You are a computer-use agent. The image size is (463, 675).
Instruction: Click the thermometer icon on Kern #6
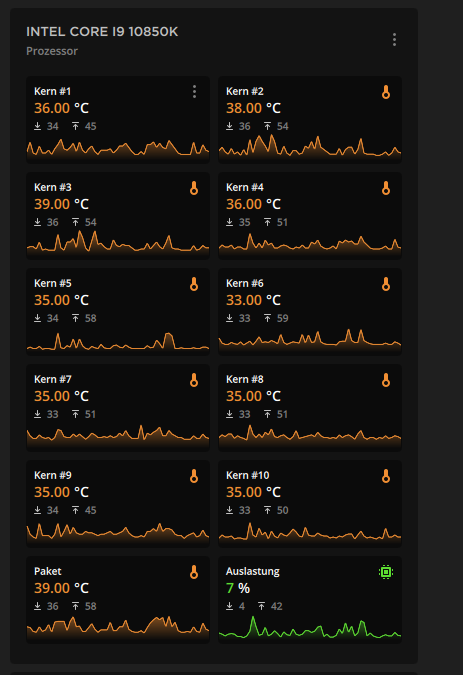(x=386, y=284)
